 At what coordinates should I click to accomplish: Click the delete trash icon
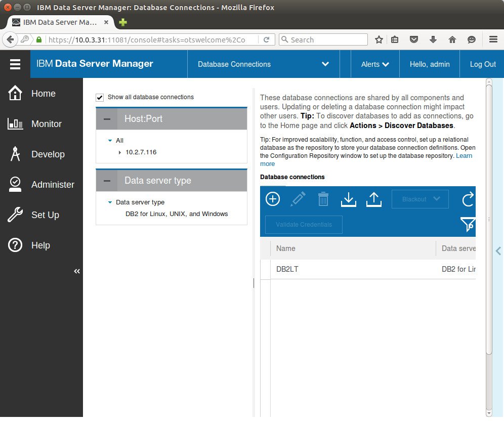pyautogui.click(x=323, y=199)
